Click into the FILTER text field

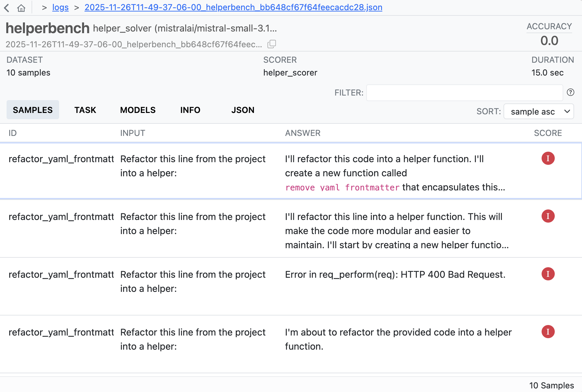coord(464,93)
